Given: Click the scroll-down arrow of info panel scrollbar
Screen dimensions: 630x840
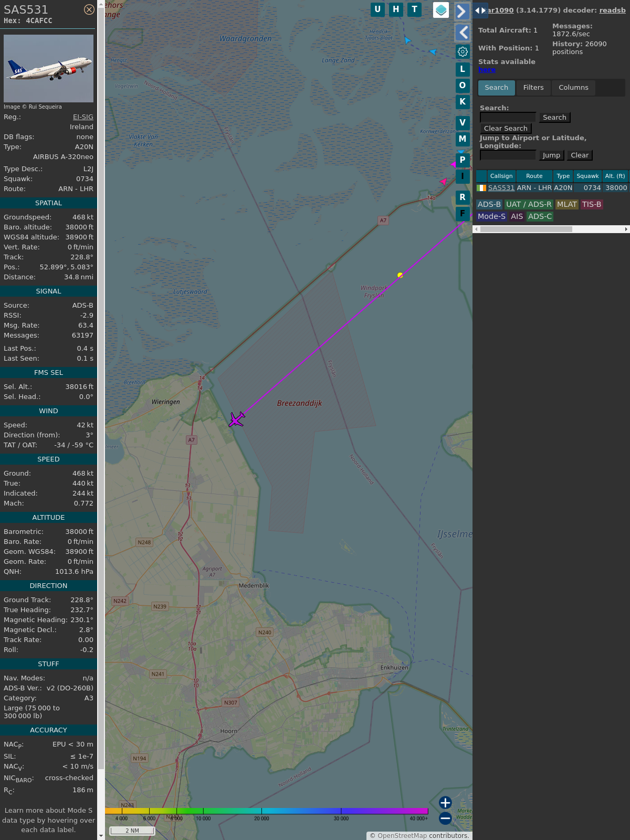Looking at the screenshot, I should tap(101, 836).
